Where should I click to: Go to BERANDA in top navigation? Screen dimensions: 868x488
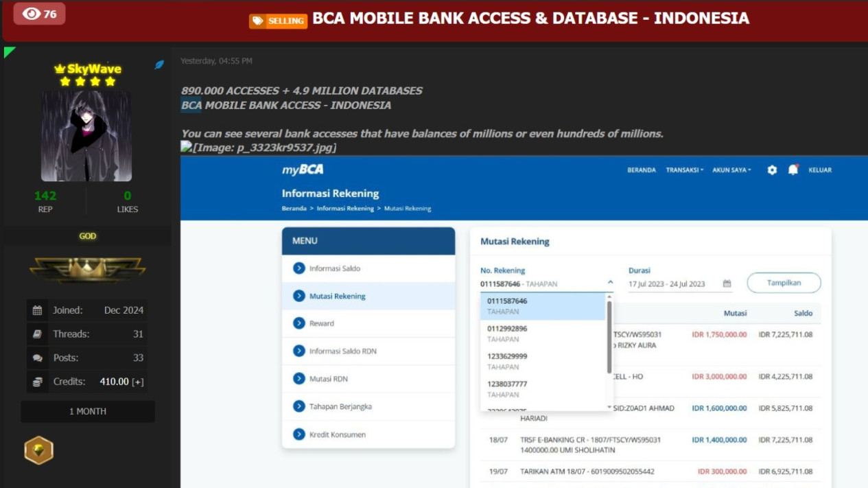642,170
